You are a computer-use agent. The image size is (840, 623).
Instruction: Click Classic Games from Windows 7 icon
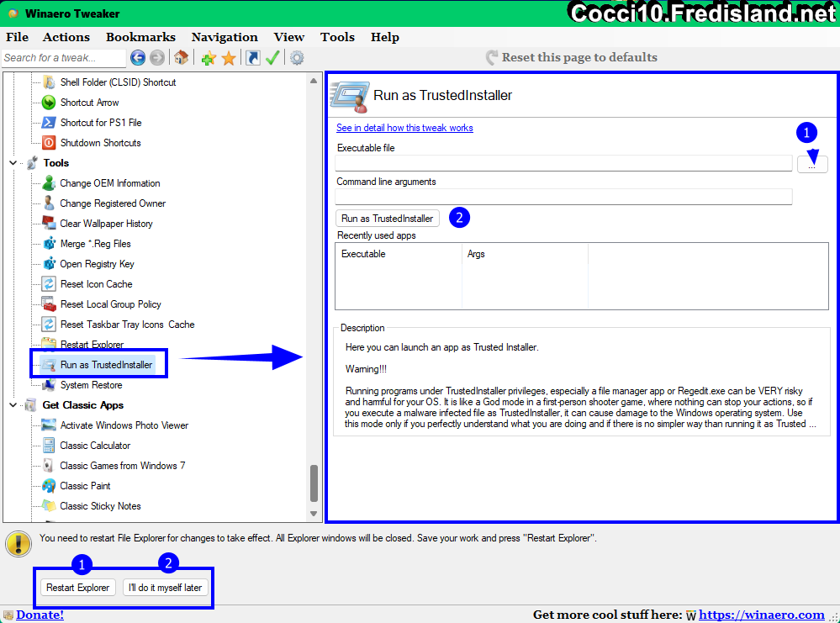(49, 466)
